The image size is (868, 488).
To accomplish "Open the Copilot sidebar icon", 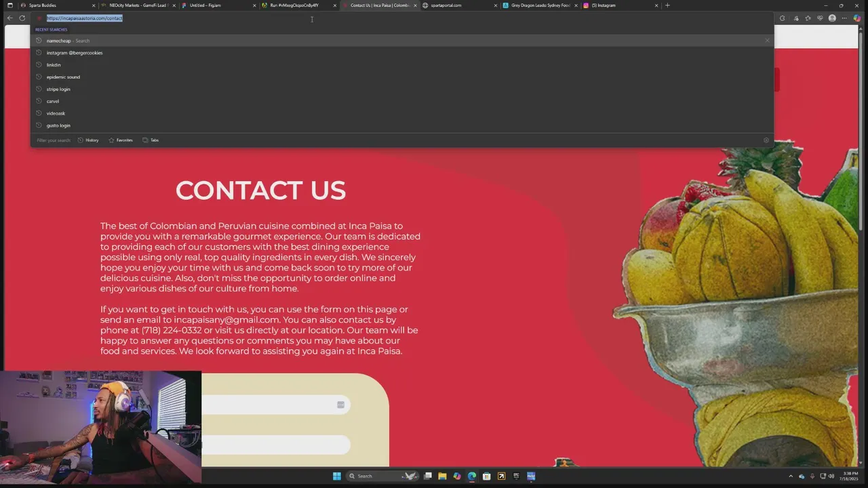I will pyautogui.click(x=857, y=18).
